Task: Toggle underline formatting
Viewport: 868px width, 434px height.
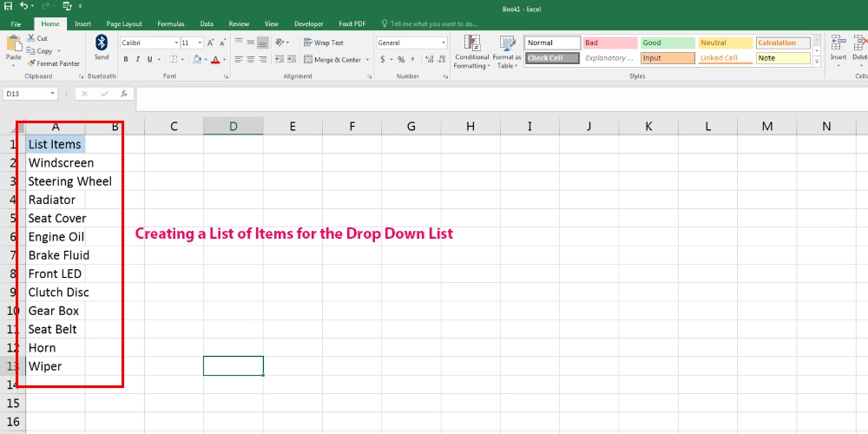Action: (149, 59)
